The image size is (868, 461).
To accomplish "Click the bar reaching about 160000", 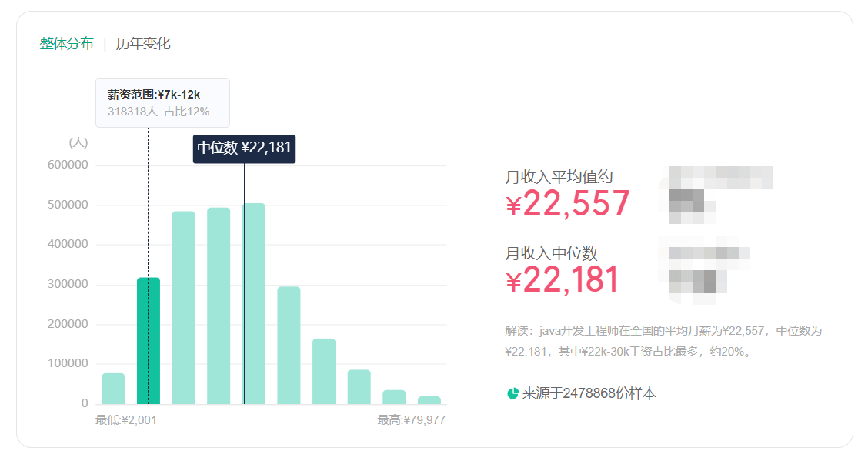I will (x=324, y=371).
